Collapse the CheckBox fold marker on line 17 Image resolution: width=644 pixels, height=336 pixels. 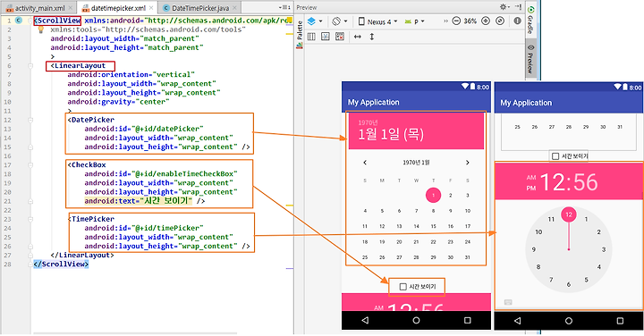[30, 165]
